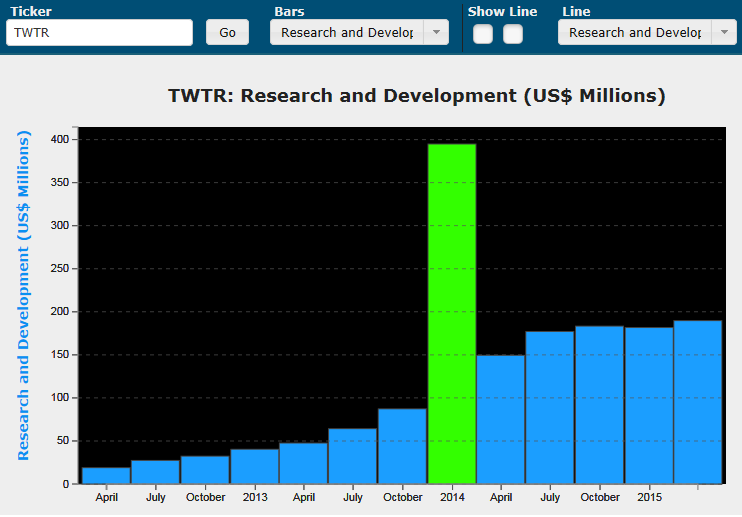Click the 200 y-axis value
This screenshot has width=742, height=517.
(x=60, y=311)
